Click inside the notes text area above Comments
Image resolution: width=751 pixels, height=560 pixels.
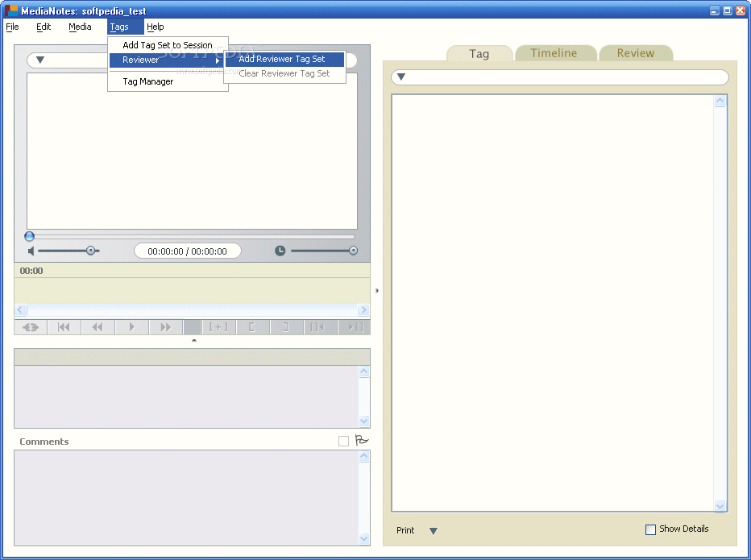click(x=186, y=396)
